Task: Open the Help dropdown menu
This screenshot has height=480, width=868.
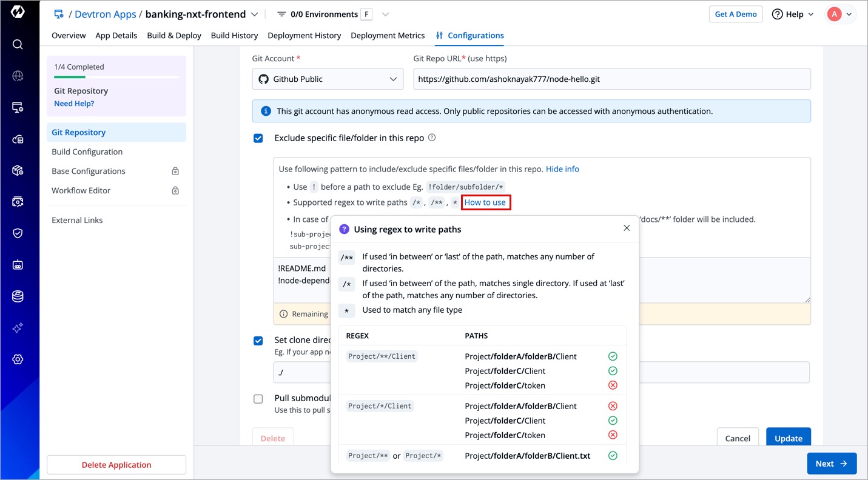Action: coord(793,15)
